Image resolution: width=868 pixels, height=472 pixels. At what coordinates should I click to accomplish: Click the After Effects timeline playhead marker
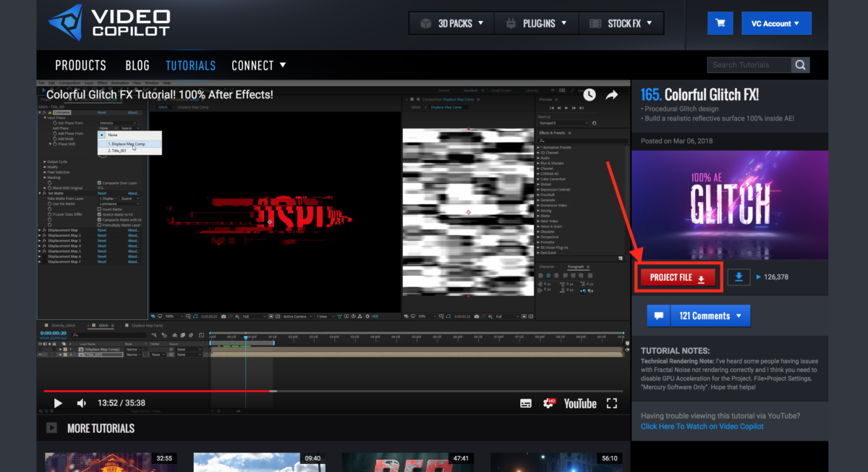pyautogui.click(x=246, y=337)
